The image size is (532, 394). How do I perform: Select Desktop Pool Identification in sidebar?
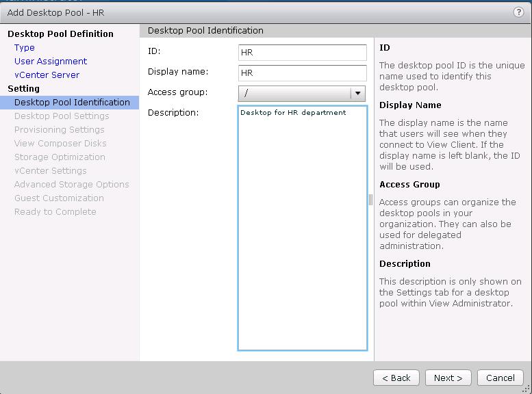pos(72,103)
